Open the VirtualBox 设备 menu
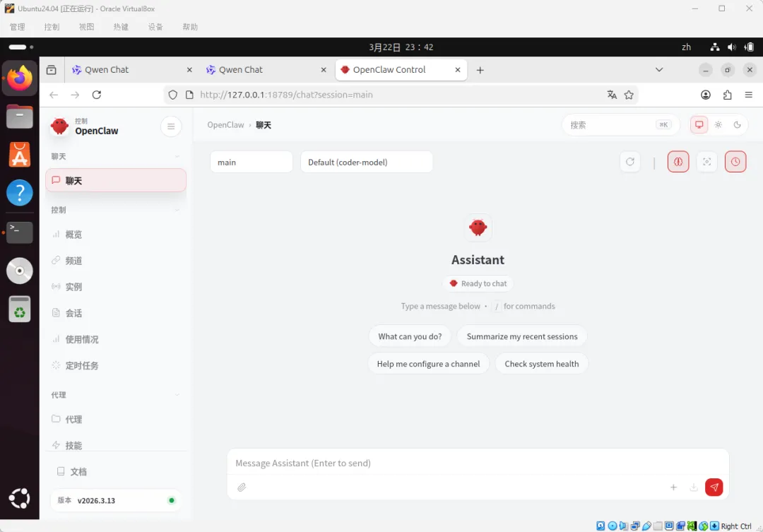Image resolution: width=763 pixels, height=532 pixels. coord(155,28)
